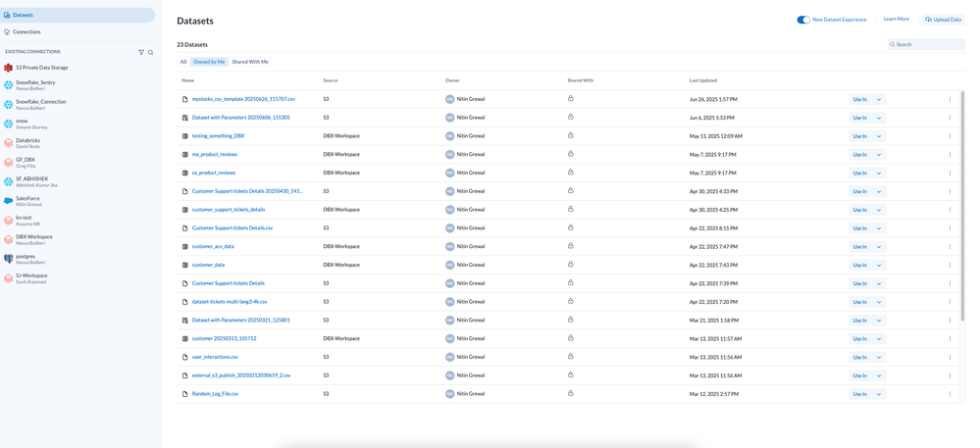The image size is (980, 448).
Task: Select the GF_DBX connection icon
Action: 8,163
